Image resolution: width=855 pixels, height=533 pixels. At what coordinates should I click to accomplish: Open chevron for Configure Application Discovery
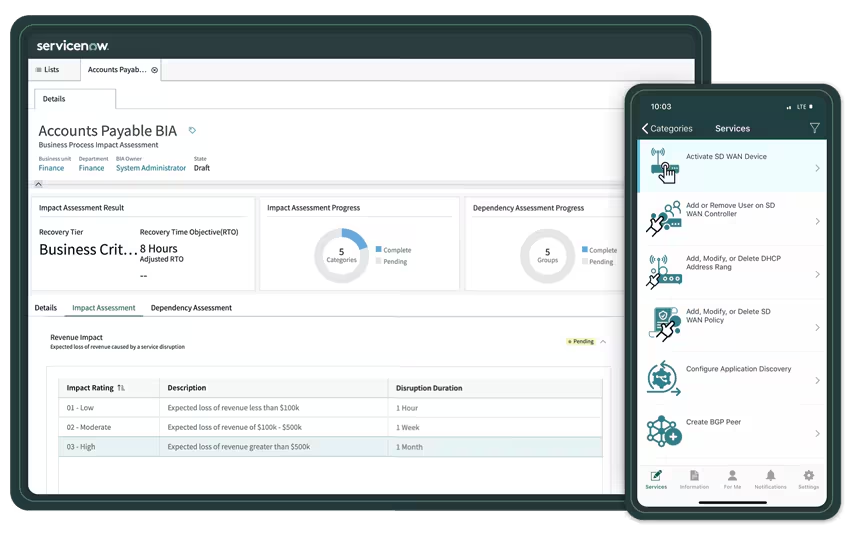(x=817, y=380)
